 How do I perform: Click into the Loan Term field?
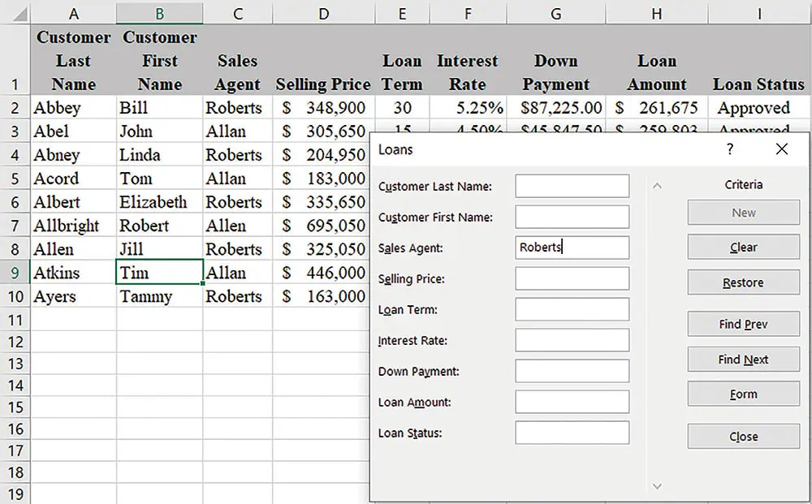(x=572, y=309)
